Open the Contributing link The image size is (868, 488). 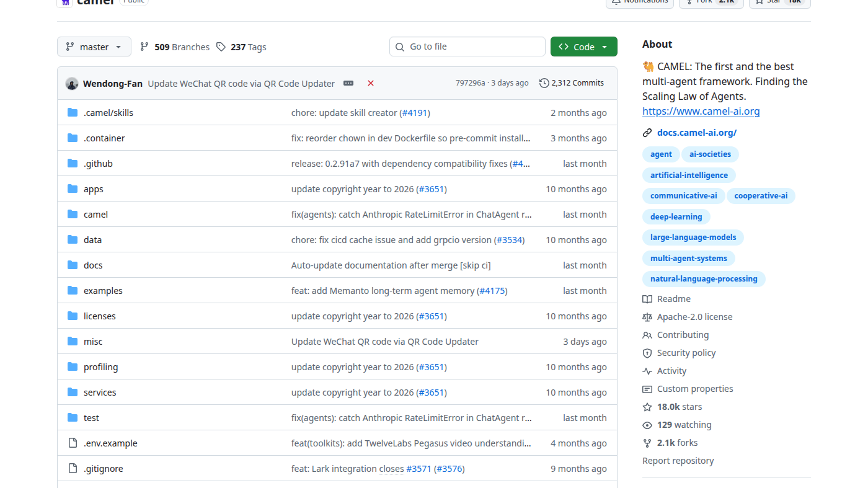pyautogui.click(x=676, y=335)
